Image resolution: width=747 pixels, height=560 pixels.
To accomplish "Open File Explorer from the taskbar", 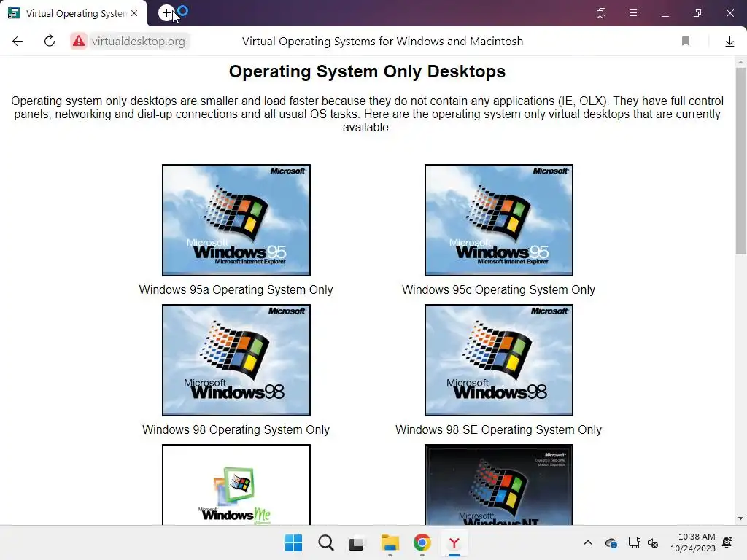I will (390, 542).
